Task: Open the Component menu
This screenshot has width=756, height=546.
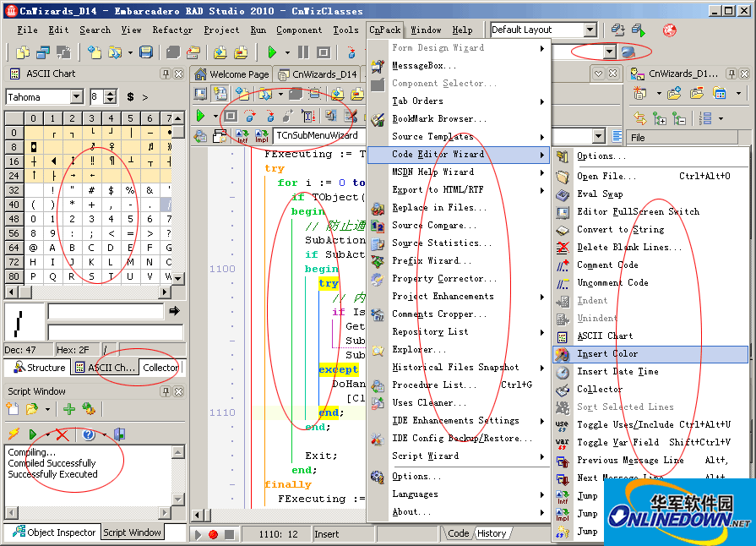Action: (x=299, y=30)
